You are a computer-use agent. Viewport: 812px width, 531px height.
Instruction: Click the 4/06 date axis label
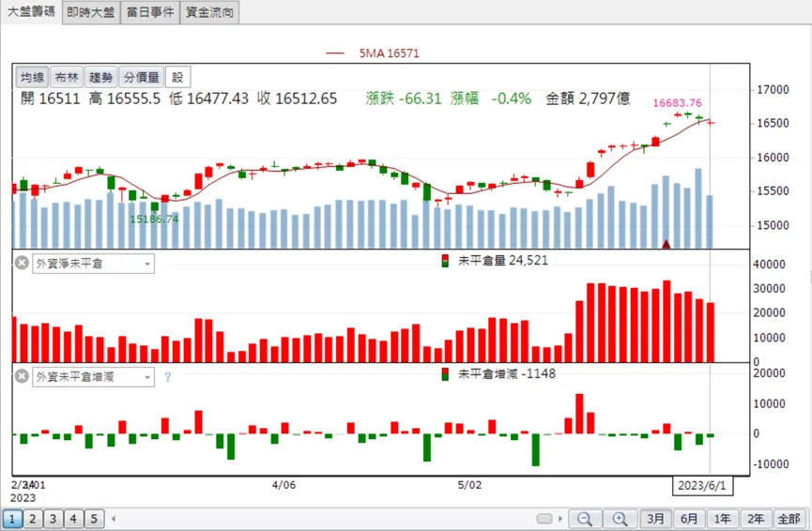click(283, 485)
